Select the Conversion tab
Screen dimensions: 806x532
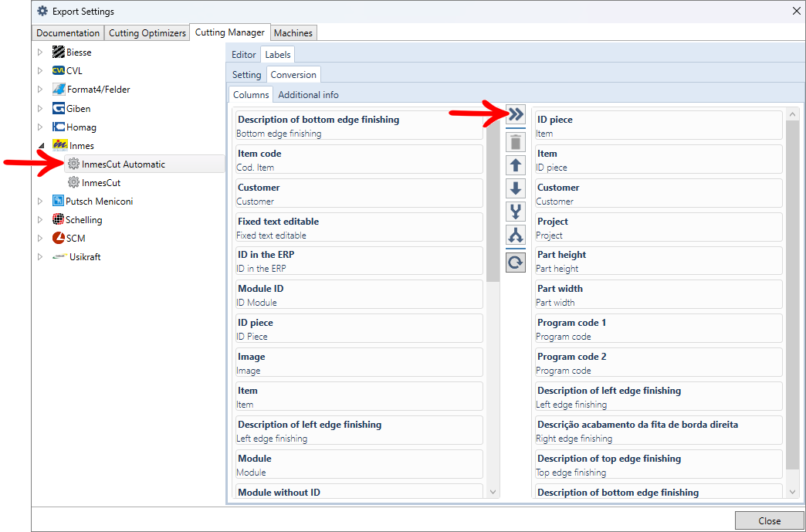tap(293, 75)
